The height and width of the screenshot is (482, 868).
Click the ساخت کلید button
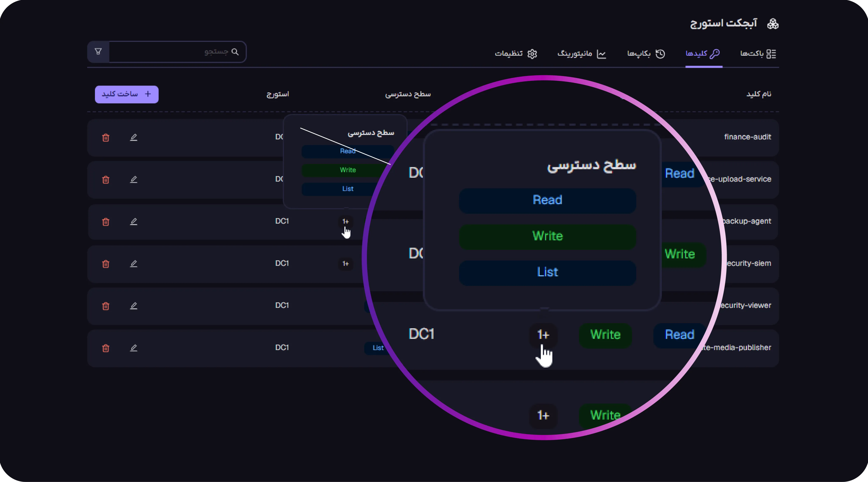click(x=127, y=94)
